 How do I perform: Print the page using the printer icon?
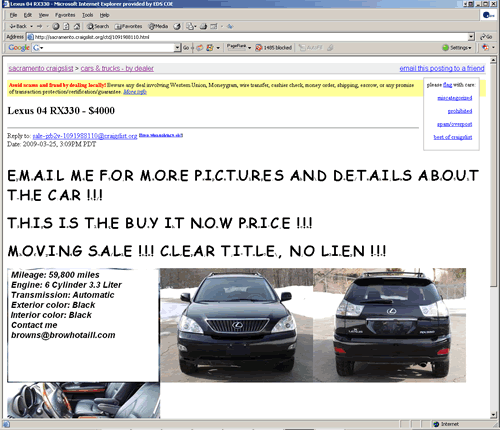pos(203,26)
